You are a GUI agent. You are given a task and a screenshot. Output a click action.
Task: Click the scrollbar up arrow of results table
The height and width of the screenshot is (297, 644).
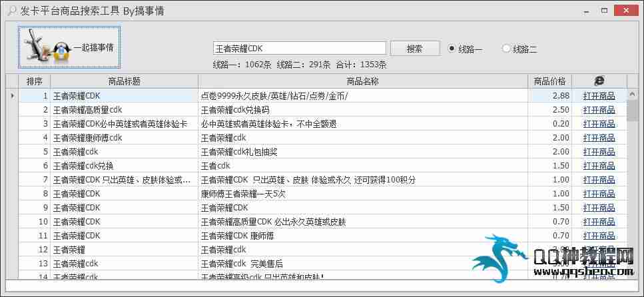click(x=632, y=95)
